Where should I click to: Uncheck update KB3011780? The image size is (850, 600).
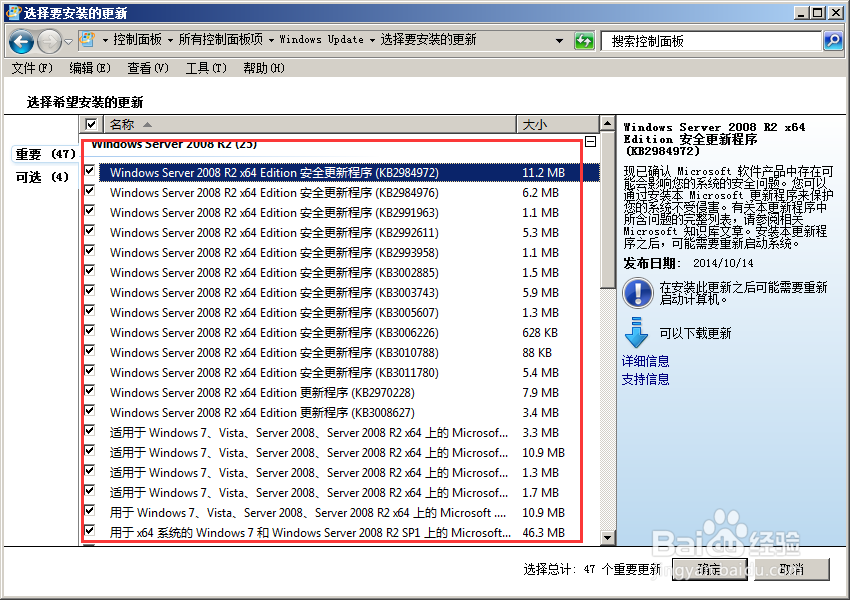point(90,371)
